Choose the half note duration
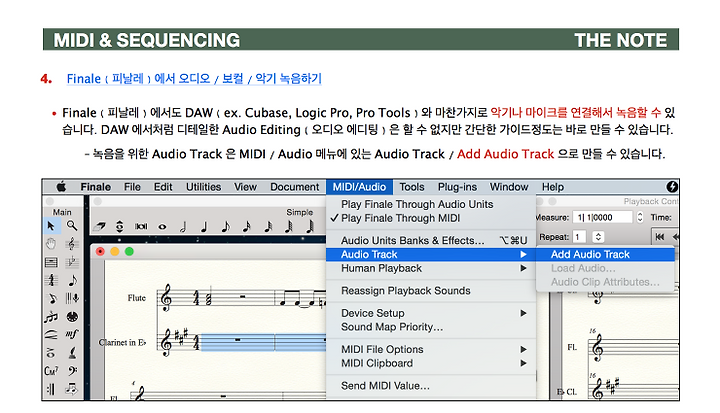The height and width of the screenshot is (413, 720). tap(183, 226)
